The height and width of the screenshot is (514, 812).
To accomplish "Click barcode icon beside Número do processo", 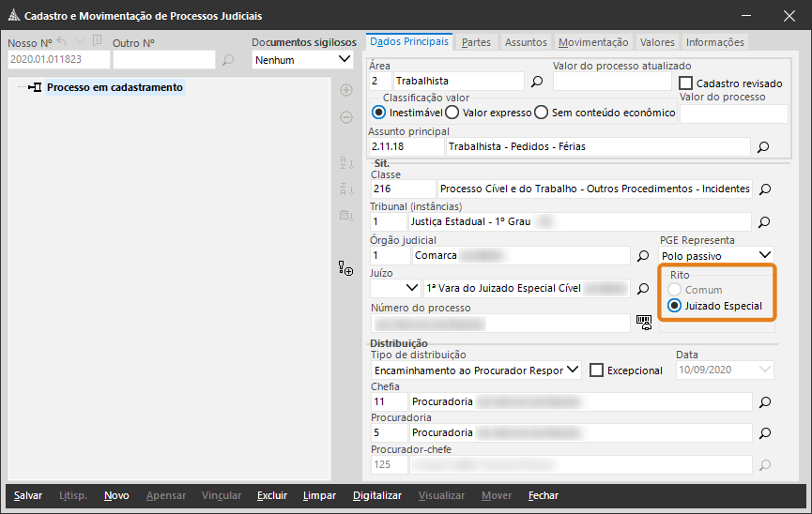I will pyautogui.click(x=644, y=322).
